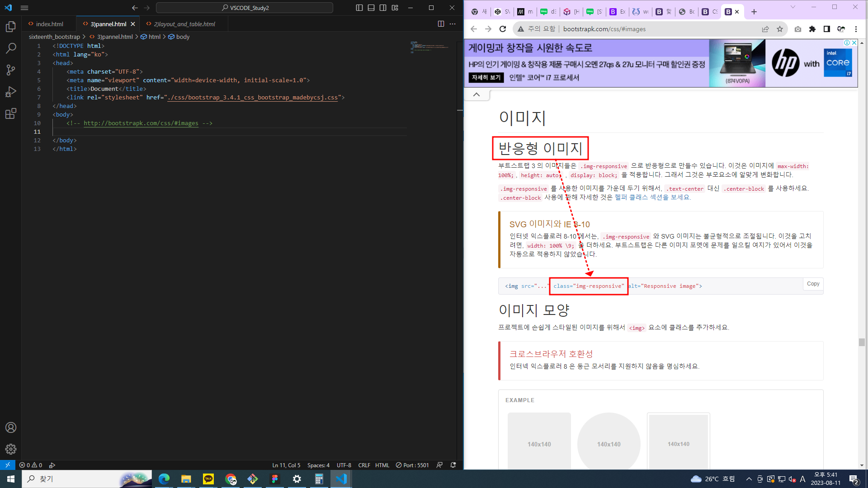The width and height of the screenshot is (868, 488).
Task: Open the Extensions view
Action: point(11,113)
